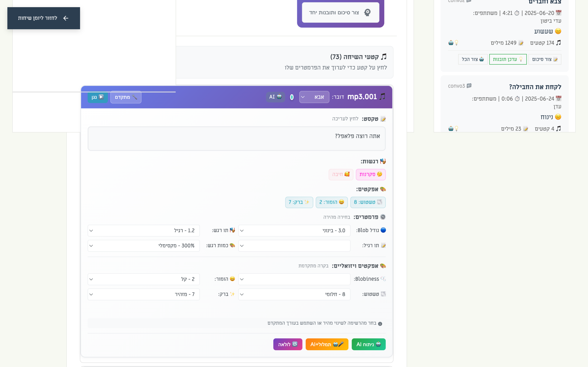This screenshot has height=367, width=588.
Task: Click the green AI analysis (ניתוח AI) button
Action: pyautogui.click(x=368, y=344)
